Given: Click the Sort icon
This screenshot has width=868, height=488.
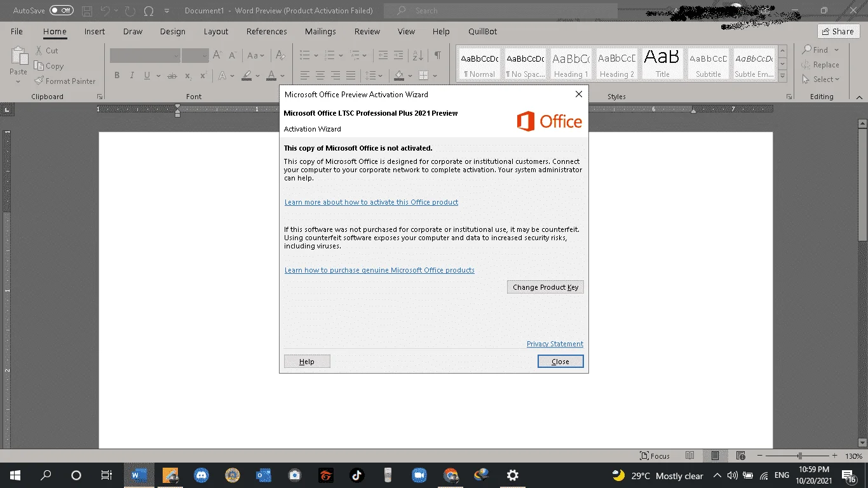Looking at the screenshot, I should (417, 56).
